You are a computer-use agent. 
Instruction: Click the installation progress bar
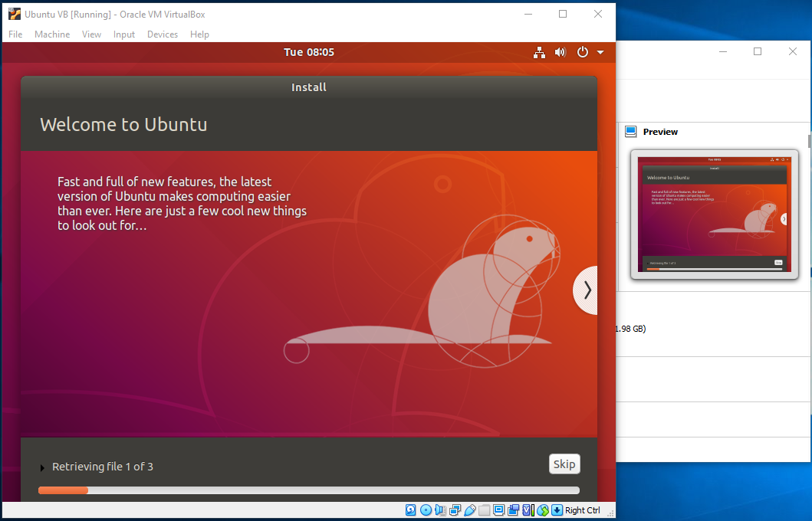point(309,490)
